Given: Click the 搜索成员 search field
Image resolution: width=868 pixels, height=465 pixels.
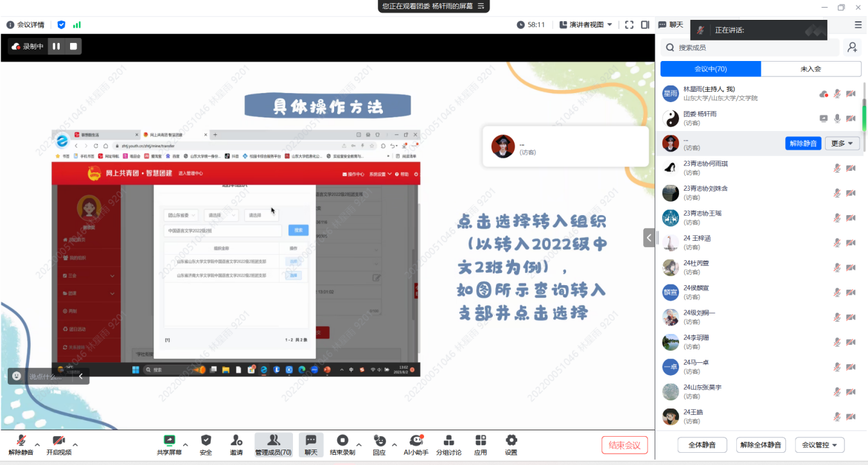Looking at the screenshot, I should (752, 48).
